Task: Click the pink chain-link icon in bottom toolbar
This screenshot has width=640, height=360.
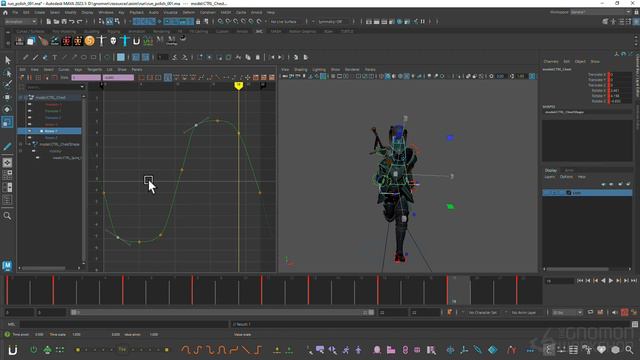Action: [405, 350]
